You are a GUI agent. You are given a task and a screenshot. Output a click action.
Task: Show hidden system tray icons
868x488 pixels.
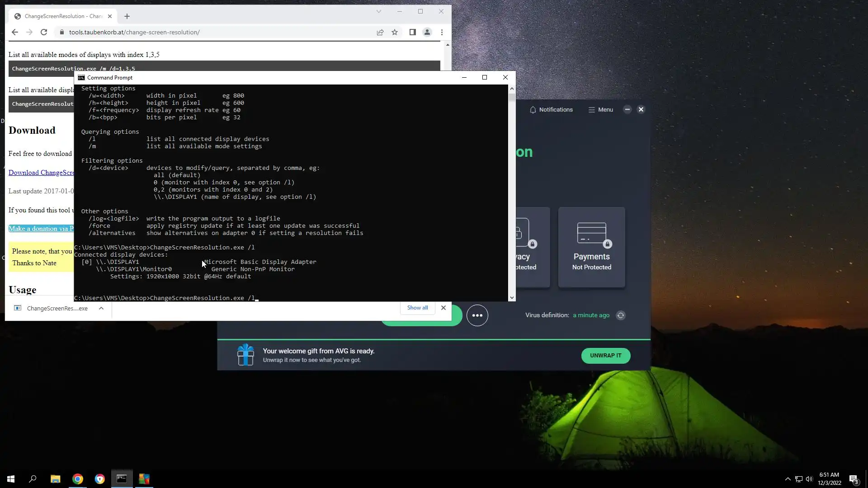coord(788,479)
